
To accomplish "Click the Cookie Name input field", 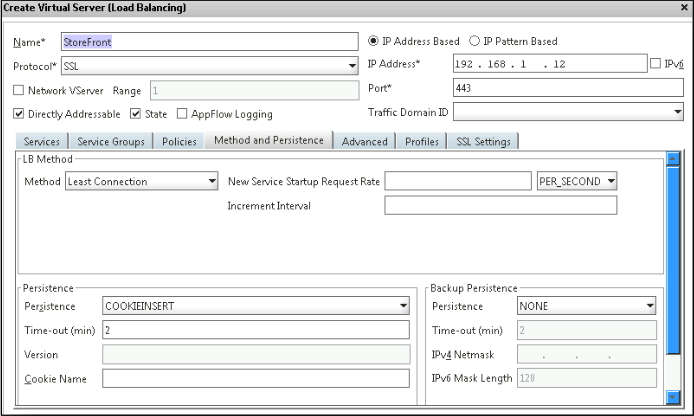I will click(256, 378).
